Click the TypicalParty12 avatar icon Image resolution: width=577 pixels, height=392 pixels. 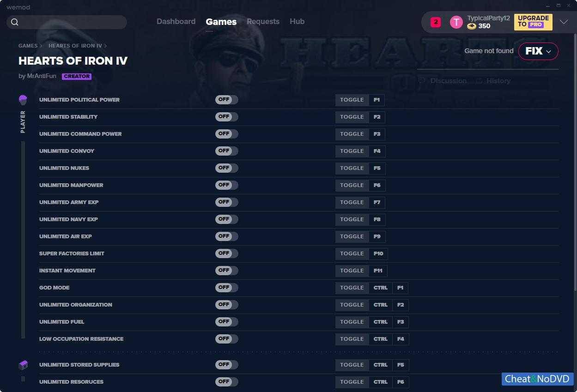[x=456, y=22]
